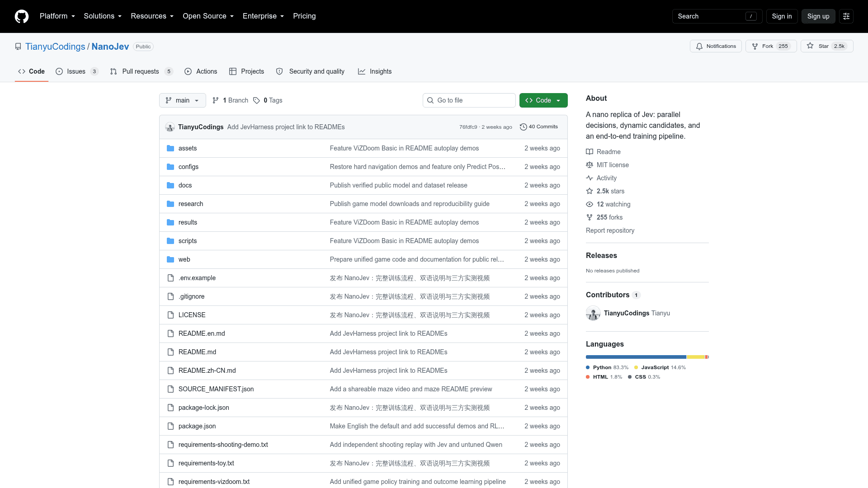868x488 pixels.
Task: Switch to the Pull requests tab
Action: point(141,71)
